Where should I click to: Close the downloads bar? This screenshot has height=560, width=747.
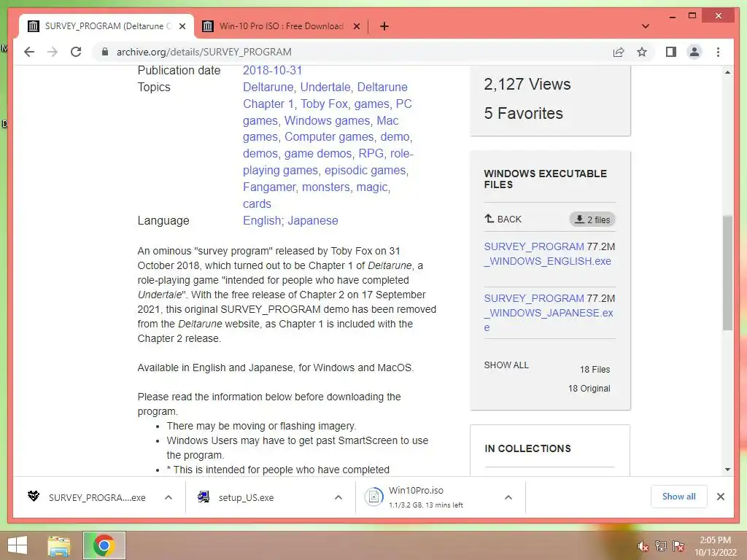coord(720,497)
